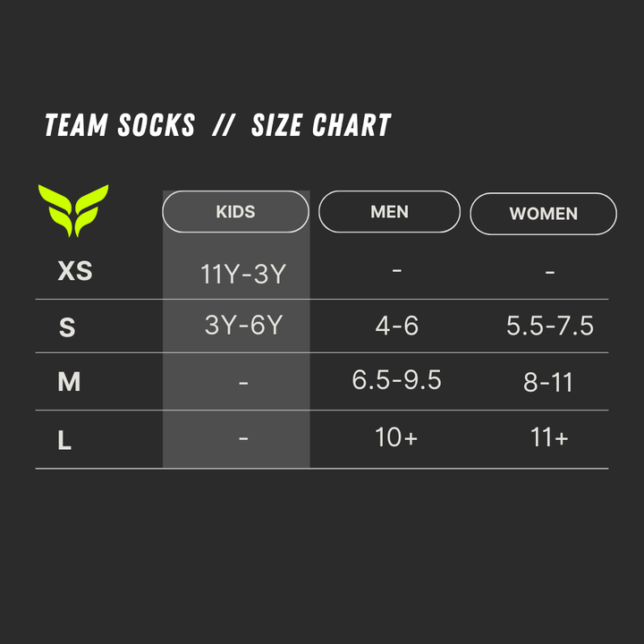
Task: Click the Team Socks Size Chart title
Action: point(217,126)
